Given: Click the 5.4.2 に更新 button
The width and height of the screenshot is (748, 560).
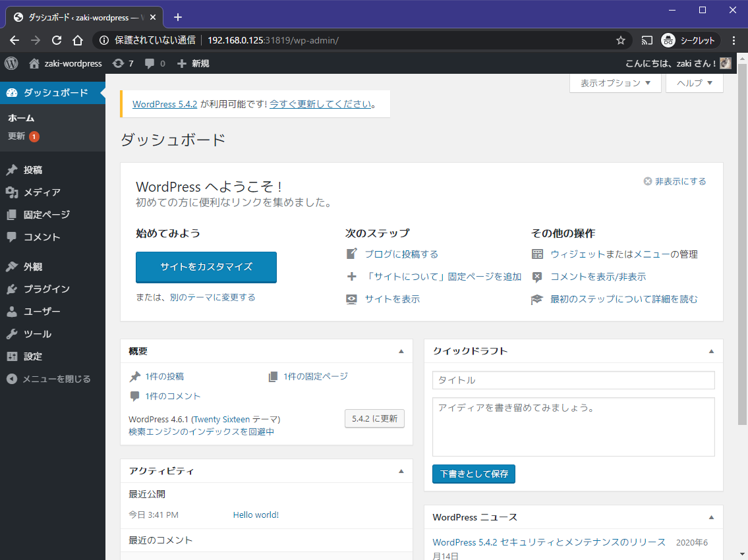Looking at the screenshot, I should point(374,418).
